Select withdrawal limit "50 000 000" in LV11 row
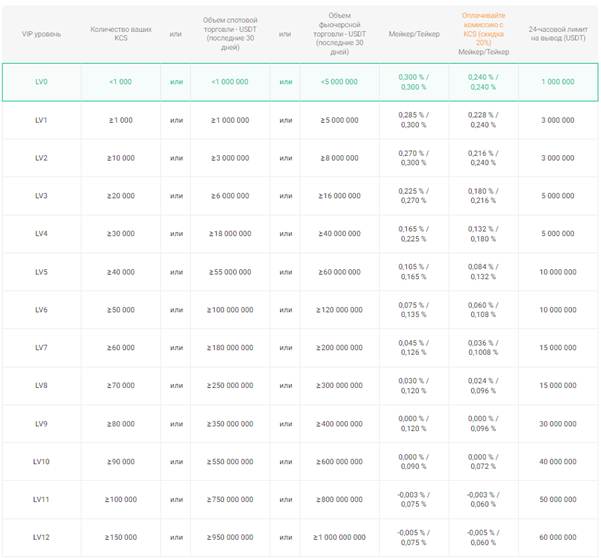Image resolution: width=601 pixels, height=559 pixels. pyautogui.click(x=558, y=500)
